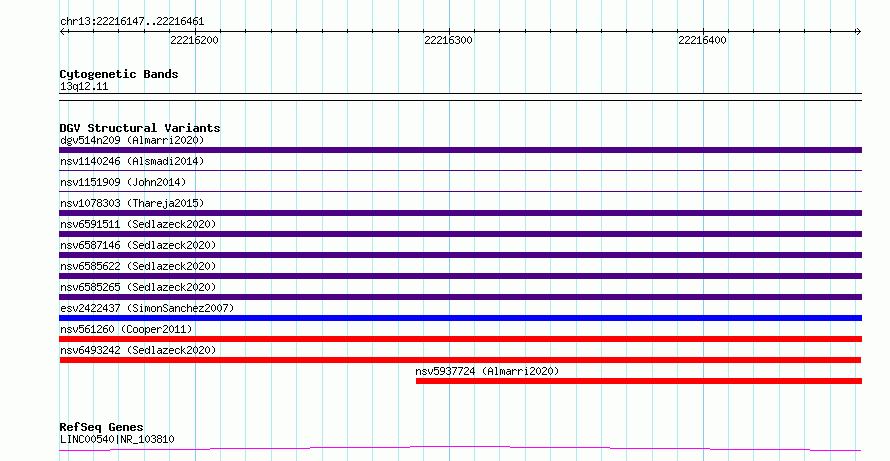The image size is (890, 461).
Task: Click ruler position label 22216200
Action: [x=194, y=40]
